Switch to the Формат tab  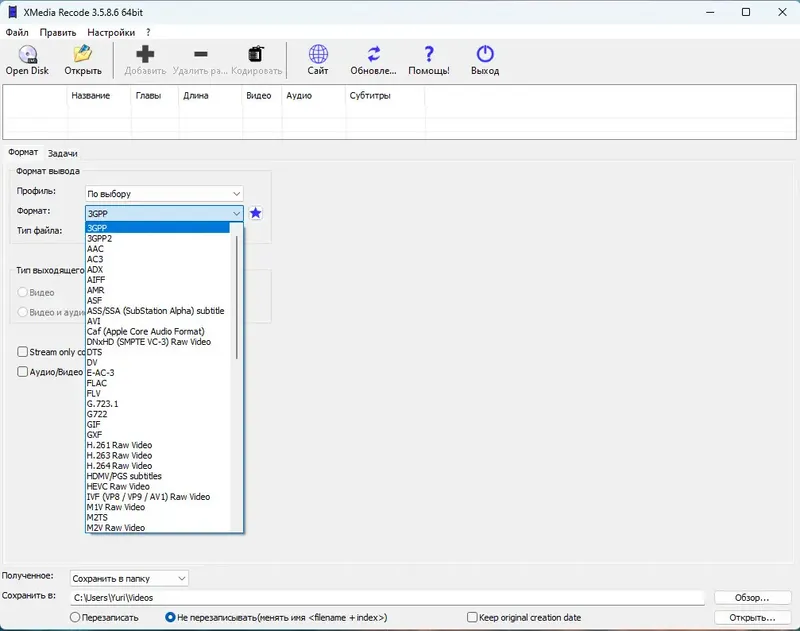(x=23, y=152)
